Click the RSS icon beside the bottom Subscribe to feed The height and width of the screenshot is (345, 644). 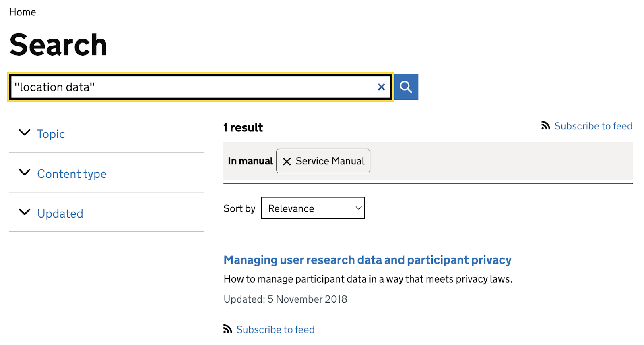pos(228,329)
